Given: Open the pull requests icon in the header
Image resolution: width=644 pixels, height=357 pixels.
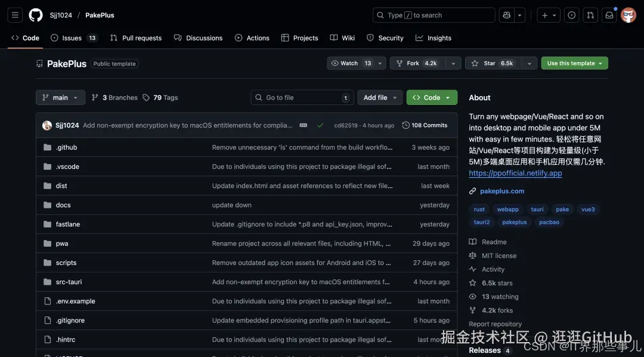Looking at the screenshot, I should tap(590, 15).
